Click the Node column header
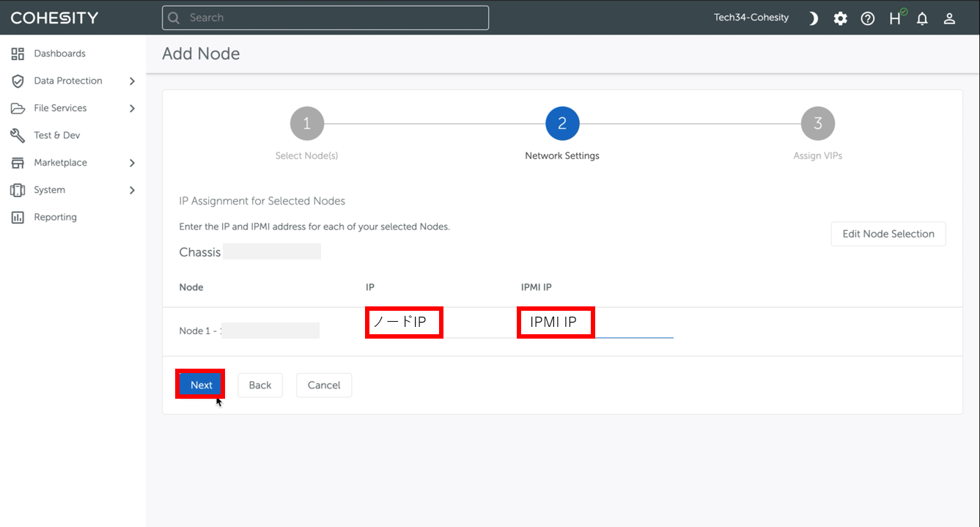Viewport: 980px width, 527px height. (x=191, y=287)
